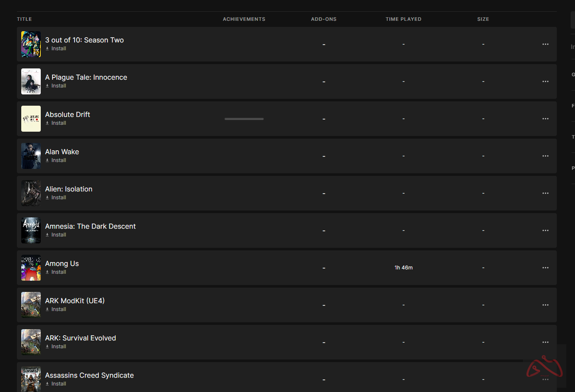The width and height of the screenshot is (575, 392).
Task: Open the options menu for Alan Wake
Action: click(545, 156)
